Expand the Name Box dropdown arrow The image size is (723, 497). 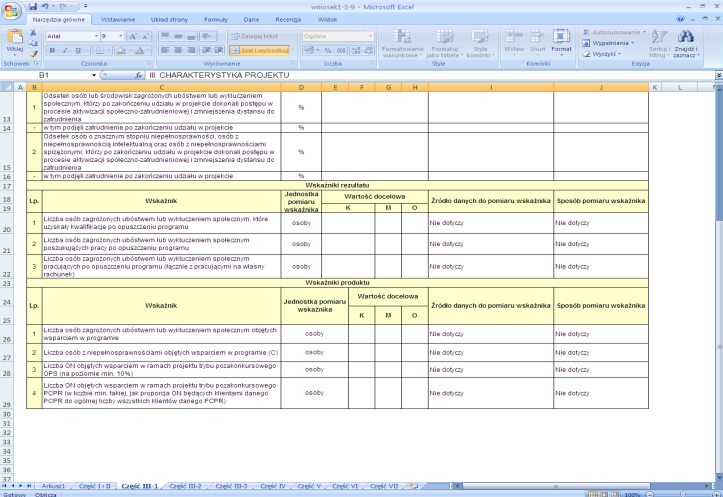pyautogui.click(x=94, y=75)
